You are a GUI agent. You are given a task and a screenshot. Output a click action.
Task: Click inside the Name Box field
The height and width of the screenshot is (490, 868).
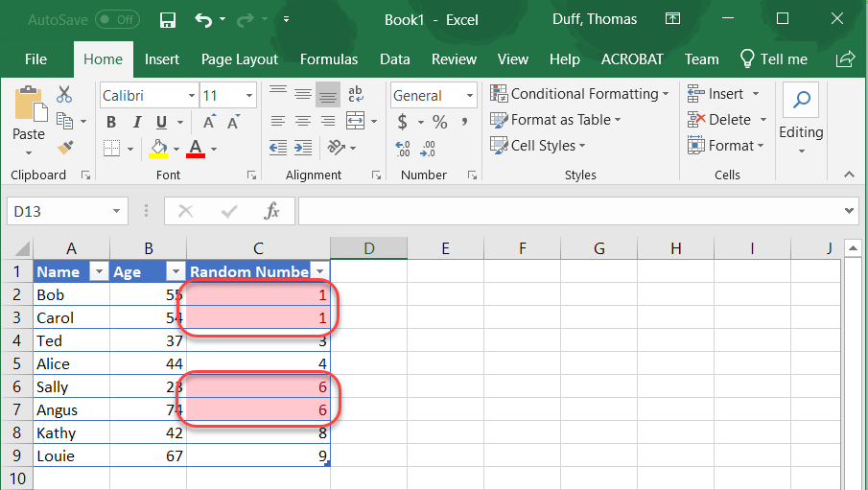pyautogui.click(x=58, y=211)
